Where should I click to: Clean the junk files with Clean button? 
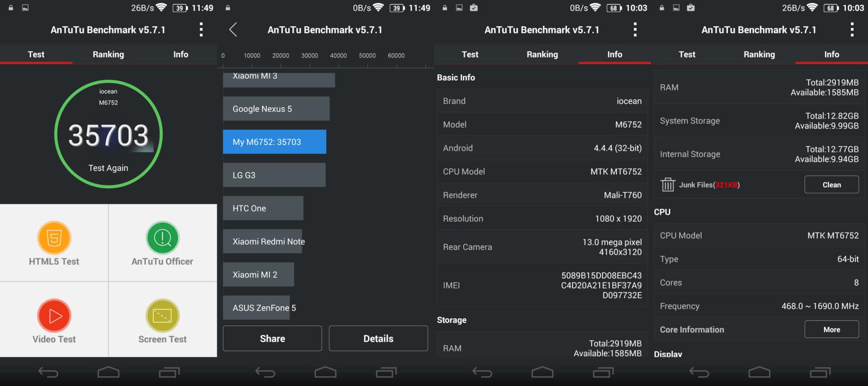coord(831,185)
